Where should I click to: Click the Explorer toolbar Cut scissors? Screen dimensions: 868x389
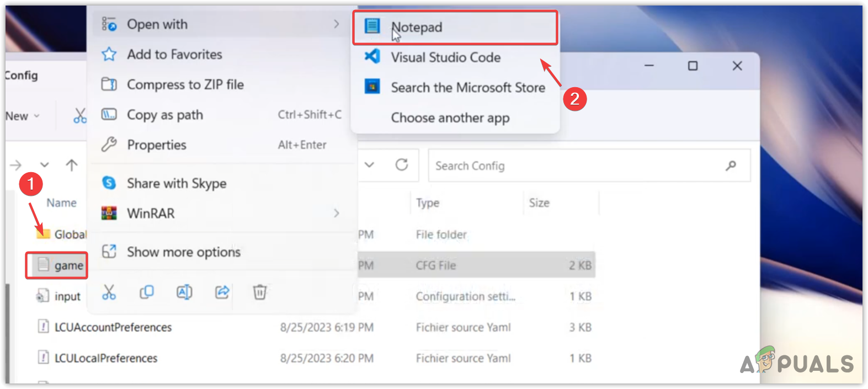point(80,115)
